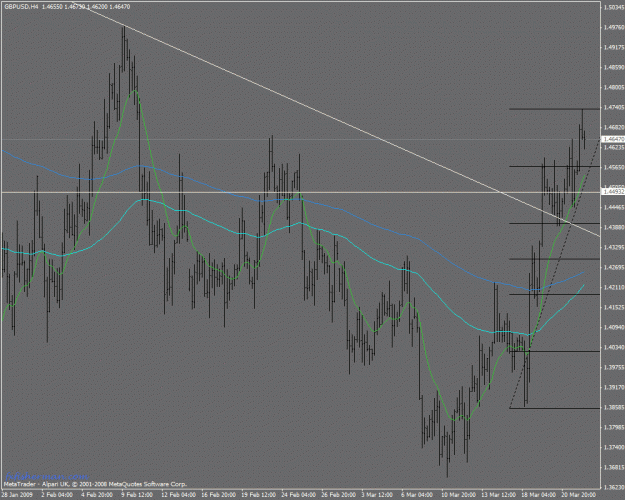Select the 1.44465 price axis label

click(614, 207)
